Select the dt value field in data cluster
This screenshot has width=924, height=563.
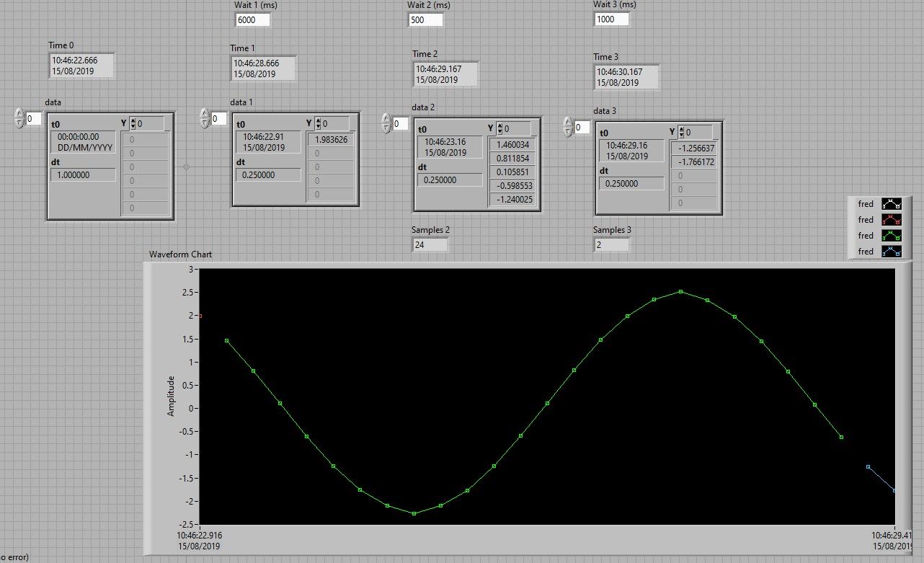tap(82, 175)
